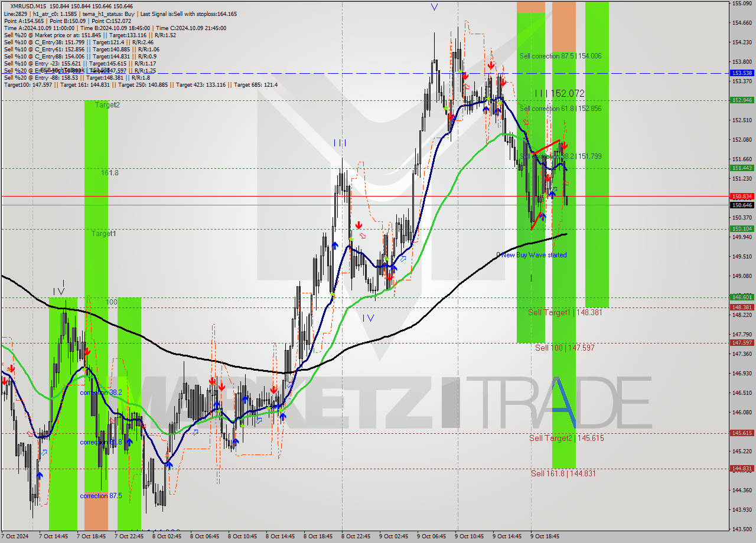Image resolution: width=756 pixels, height=543 pixels.
Task: Select the 'Sell correction 61.8 | 152.856' label
Action: coord(561,109)
